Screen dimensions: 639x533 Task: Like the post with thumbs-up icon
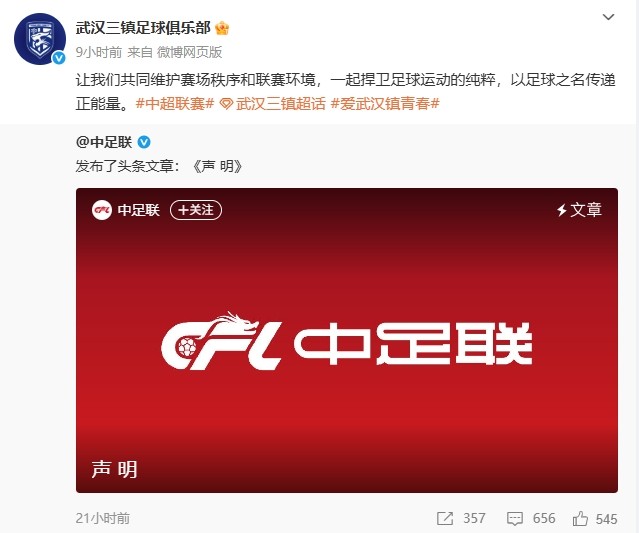point(580,518)
